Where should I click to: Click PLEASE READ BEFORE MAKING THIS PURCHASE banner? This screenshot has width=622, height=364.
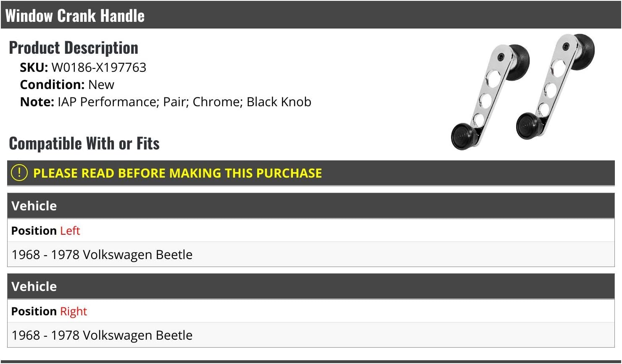(x=311, y=173)
